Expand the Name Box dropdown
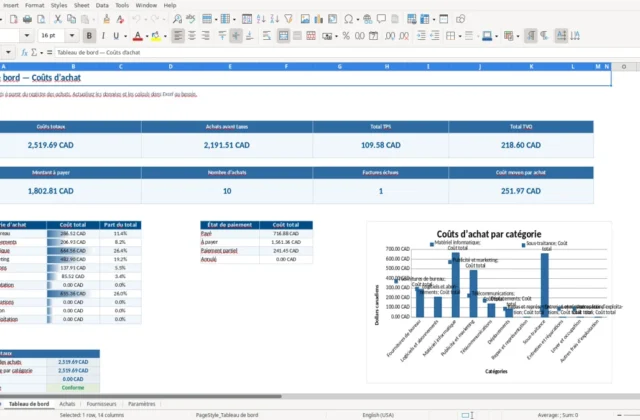 (8, 52)
